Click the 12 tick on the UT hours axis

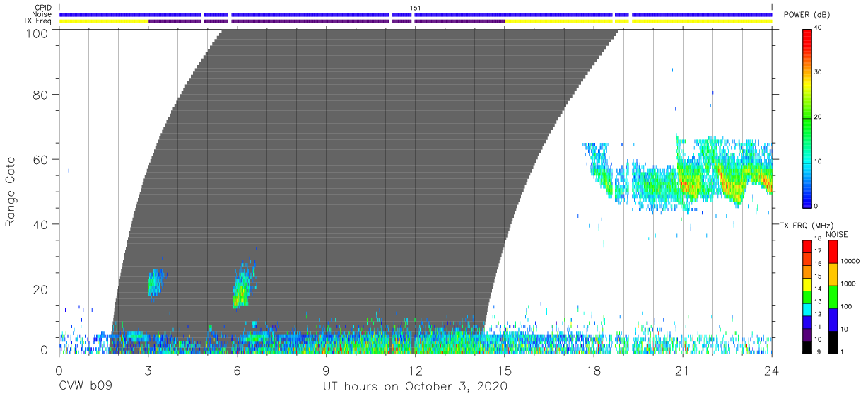[x=416, y=371]
